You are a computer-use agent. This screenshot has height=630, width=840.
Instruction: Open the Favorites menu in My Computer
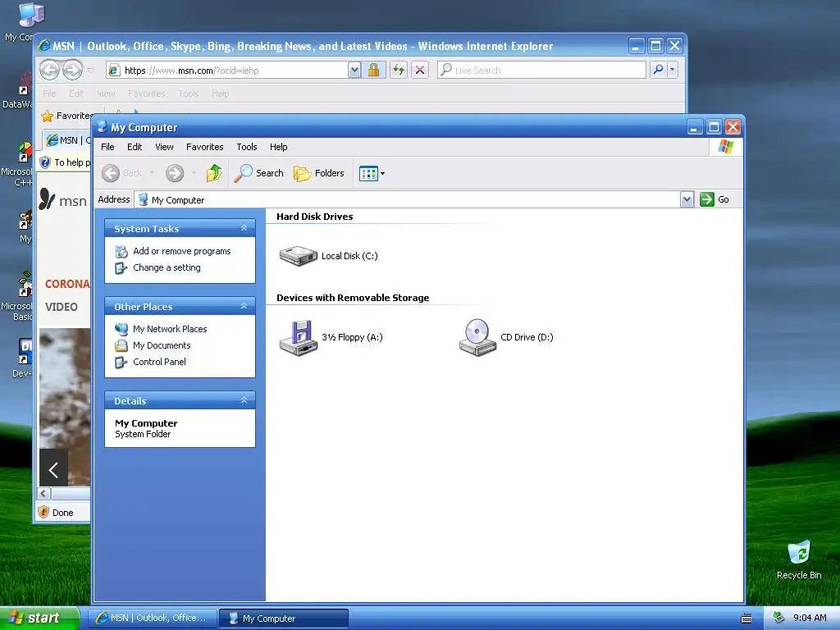[204, 147]
